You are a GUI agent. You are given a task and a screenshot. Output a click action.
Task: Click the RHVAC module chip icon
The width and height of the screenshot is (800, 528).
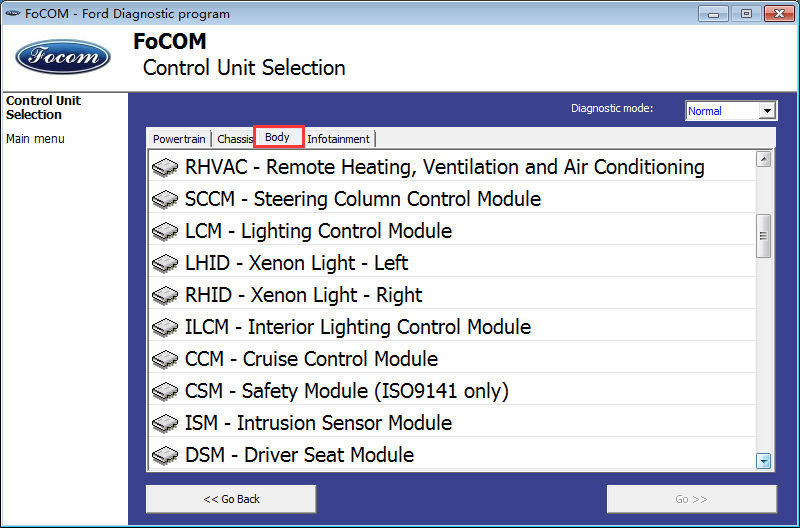165,167
